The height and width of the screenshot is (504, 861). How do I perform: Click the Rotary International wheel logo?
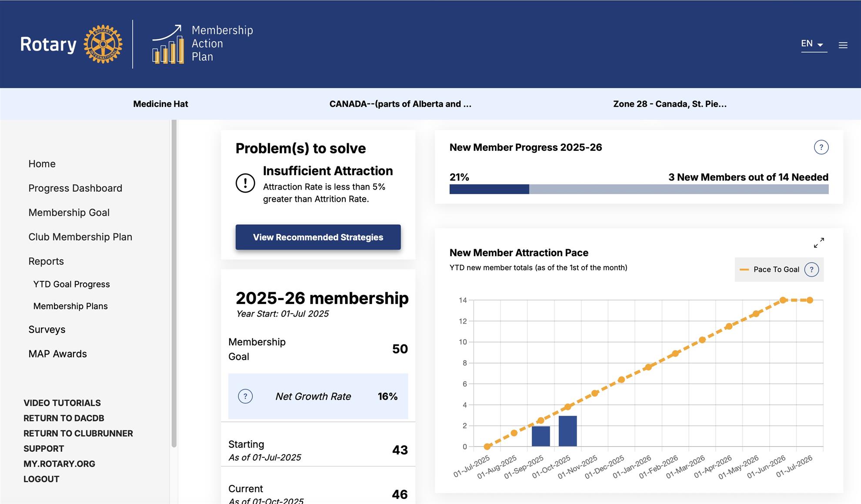[103, 44]
